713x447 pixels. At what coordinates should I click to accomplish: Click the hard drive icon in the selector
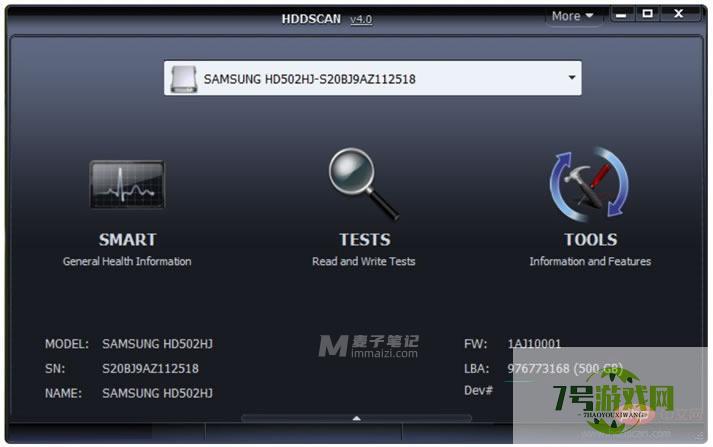pyautogui.click(x=184, y=79)
